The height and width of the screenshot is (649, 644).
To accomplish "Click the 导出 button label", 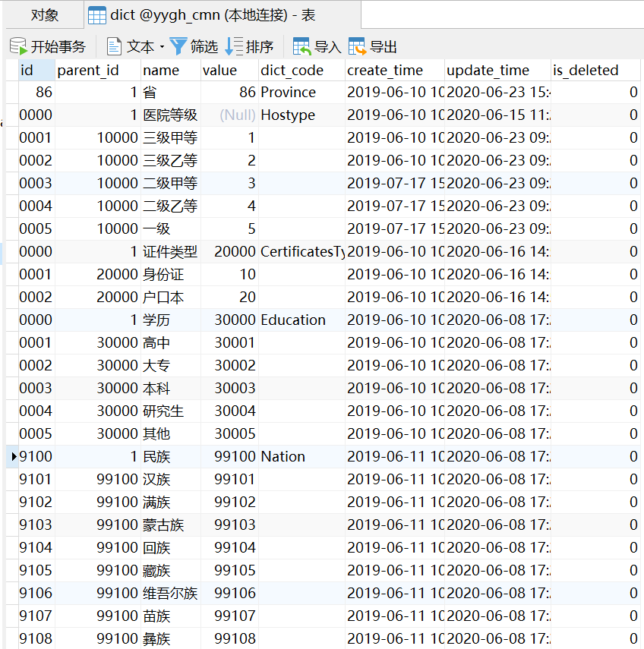I will (383, 47).
